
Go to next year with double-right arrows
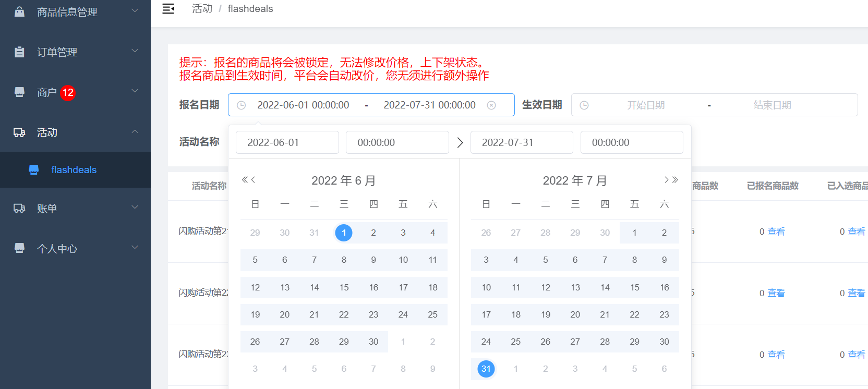point(675,180)
